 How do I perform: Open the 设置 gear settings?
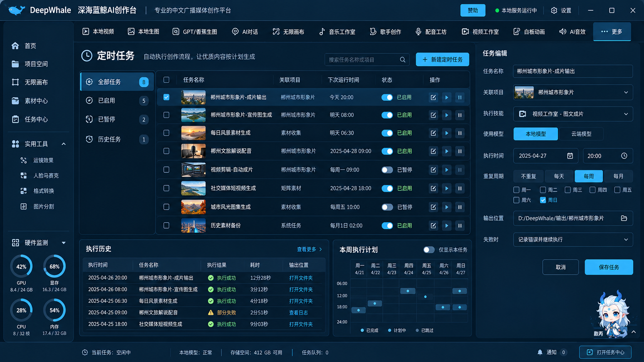click(561, 10)
